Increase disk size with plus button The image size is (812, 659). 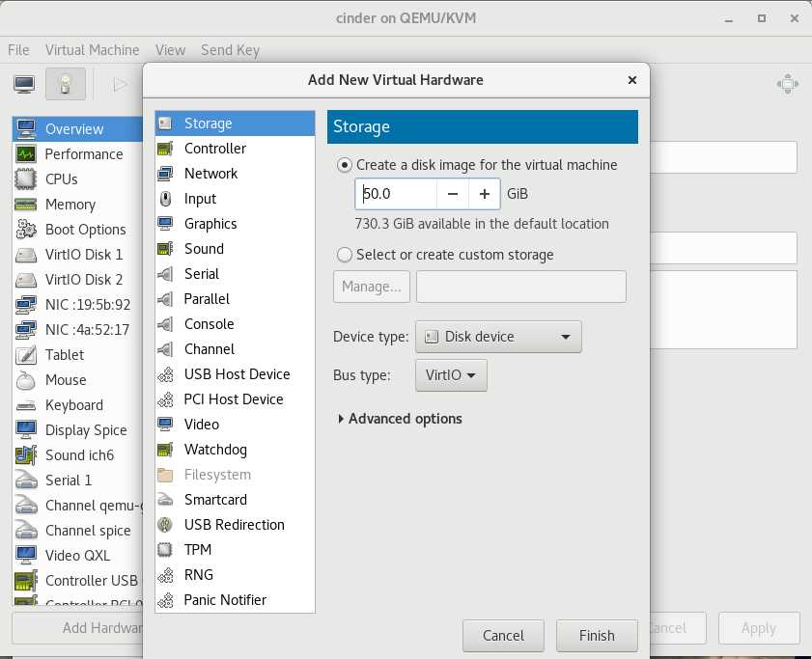tap(485, 194)
